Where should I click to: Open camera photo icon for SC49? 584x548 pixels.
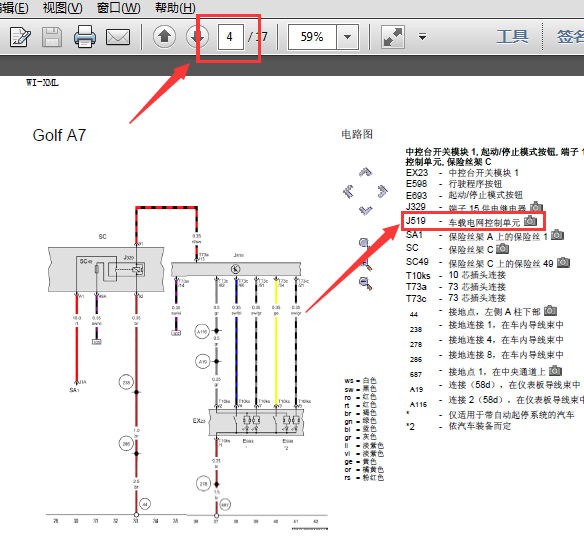tap(564, 262)
